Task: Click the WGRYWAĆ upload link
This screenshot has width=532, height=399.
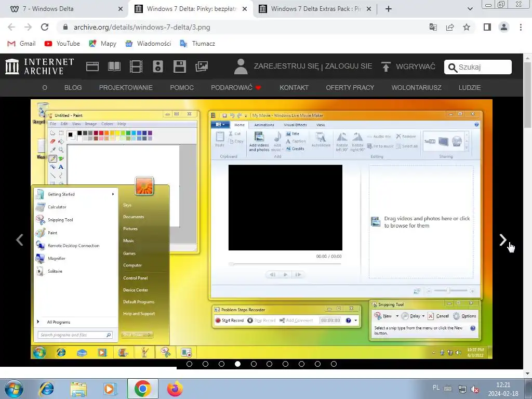Action: 415,66
